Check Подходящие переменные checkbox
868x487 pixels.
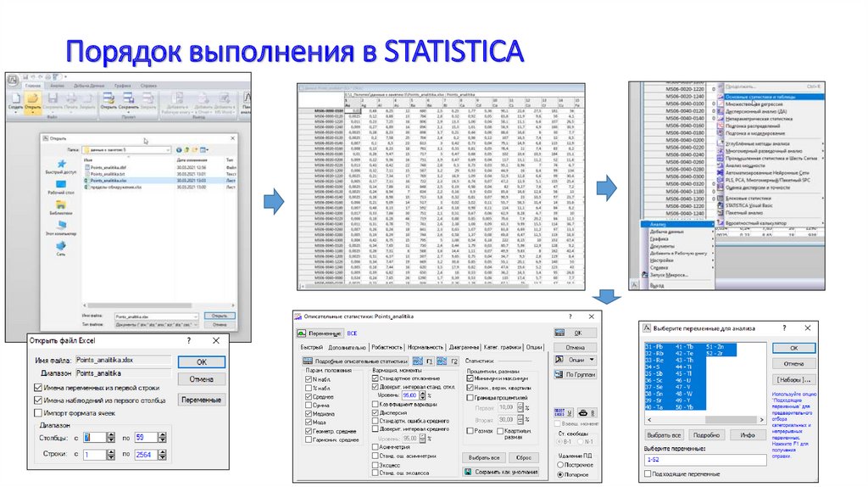648,473
